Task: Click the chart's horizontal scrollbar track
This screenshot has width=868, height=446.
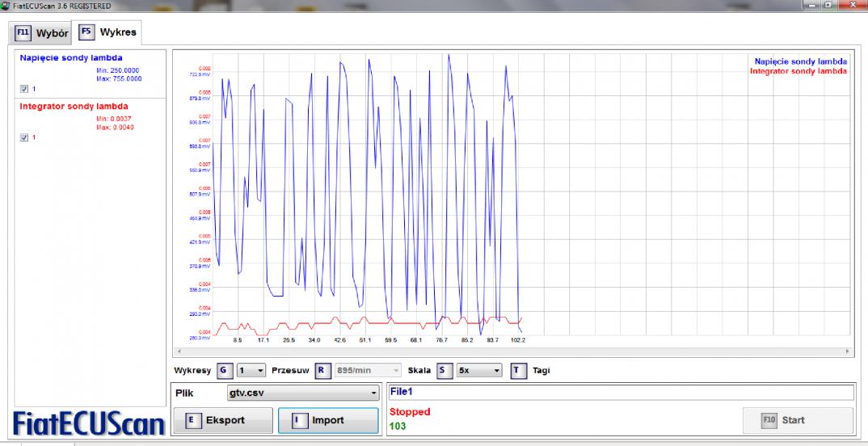Action: 512,351
